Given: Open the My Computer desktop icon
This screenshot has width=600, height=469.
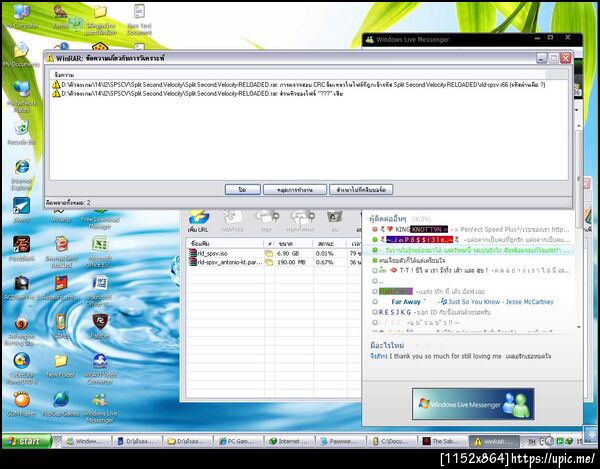Looking at the screenshot, I should click(21, 16).
